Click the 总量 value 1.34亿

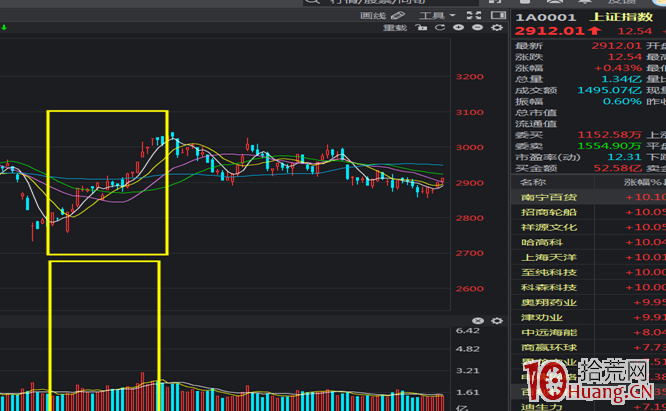point(621,79)
